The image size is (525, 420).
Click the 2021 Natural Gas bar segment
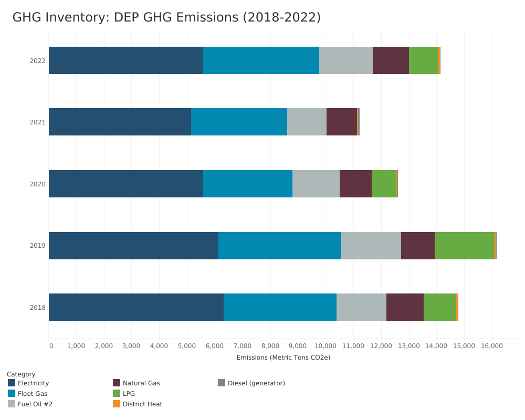[342, 122]
